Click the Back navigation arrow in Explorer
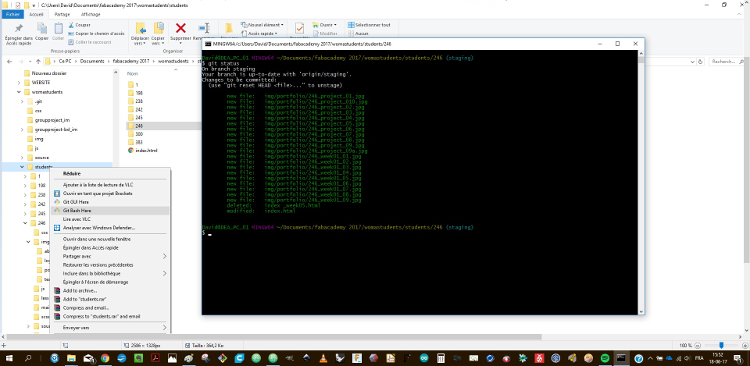 pyautogui.click(x=9, y=61)
